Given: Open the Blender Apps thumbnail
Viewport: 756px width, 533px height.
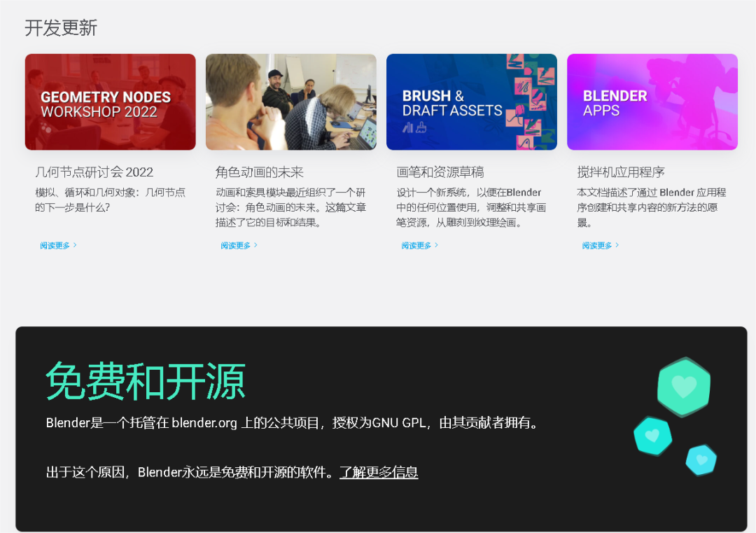Looking at the screenshot, I should [x=652, y=102].
